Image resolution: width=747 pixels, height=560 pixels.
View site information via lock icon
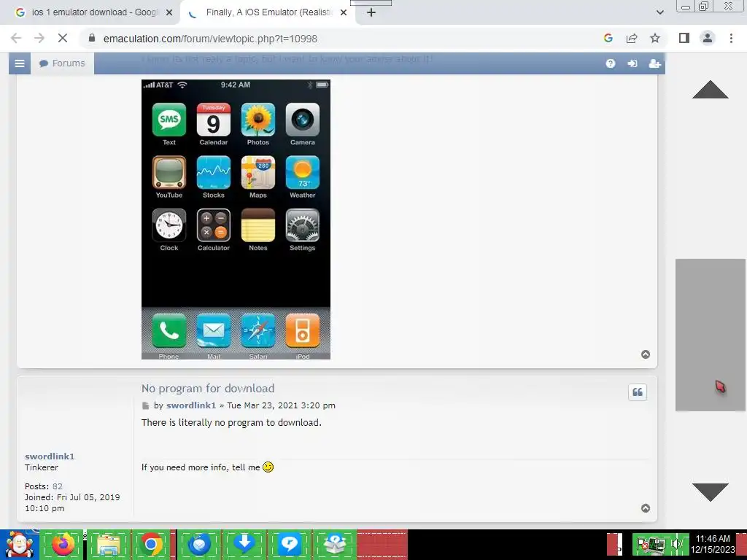[x=92, y=38]
